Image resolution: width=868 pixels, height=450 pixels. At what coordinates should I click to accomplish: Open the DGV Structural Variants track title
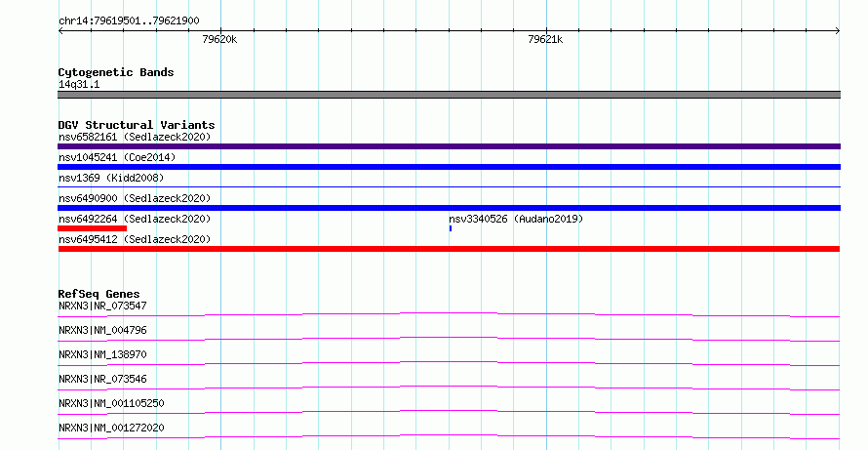coord(137,125)
